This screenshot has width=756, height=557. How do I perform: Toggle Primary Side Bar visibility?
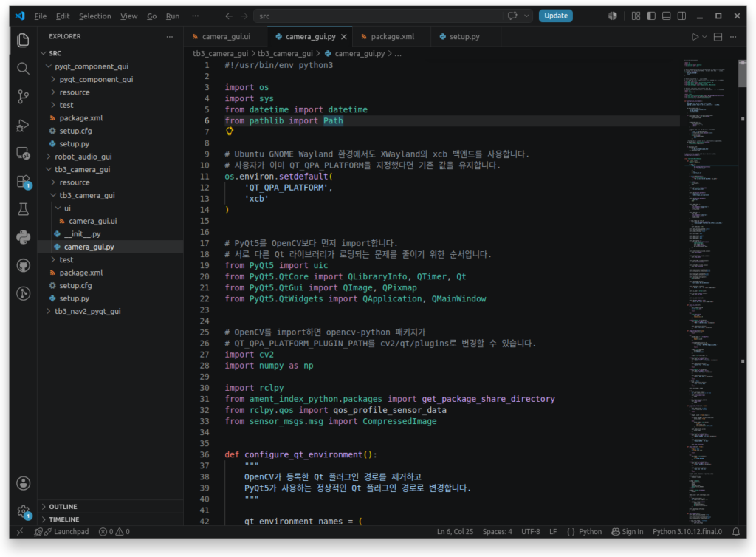tap(651, 16)
